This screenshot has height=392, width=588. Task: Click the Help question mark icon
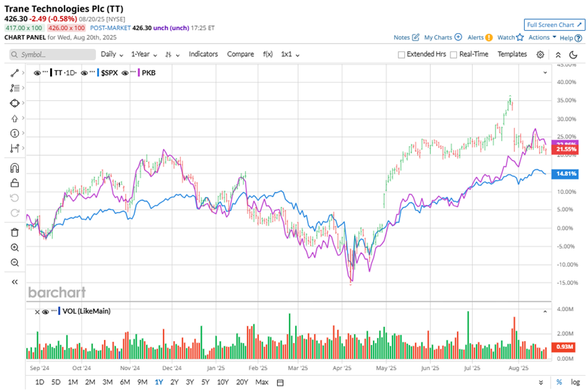578,38
